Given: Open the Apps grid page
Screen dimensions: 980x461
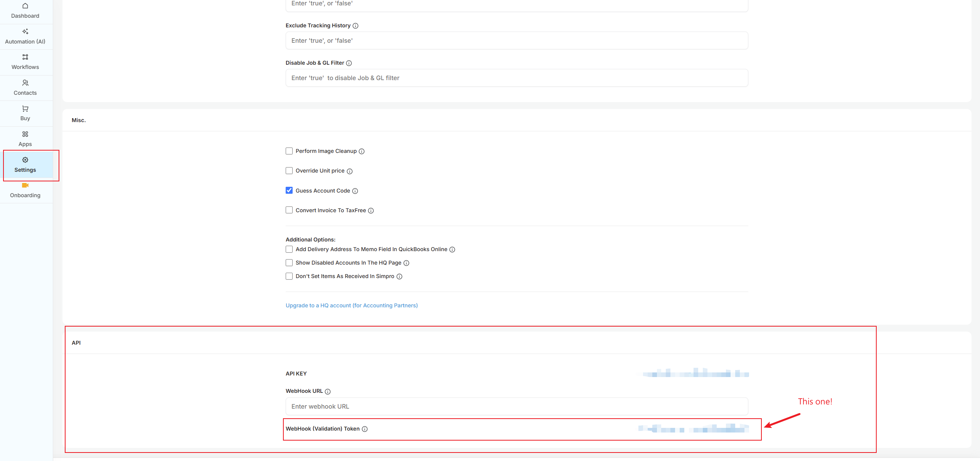Looking at the screenshot, I should [25, 139].
